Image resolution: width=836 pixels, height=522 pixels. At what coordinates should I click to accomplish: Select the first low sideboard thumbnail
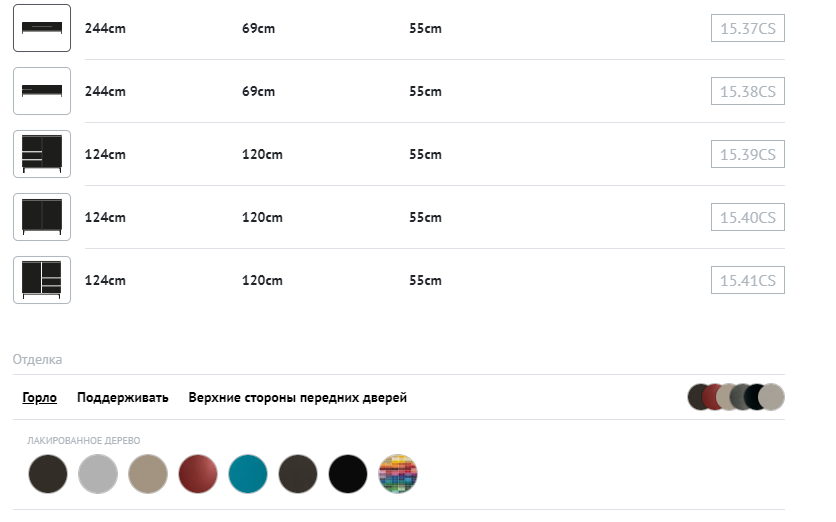coord(42,28)
